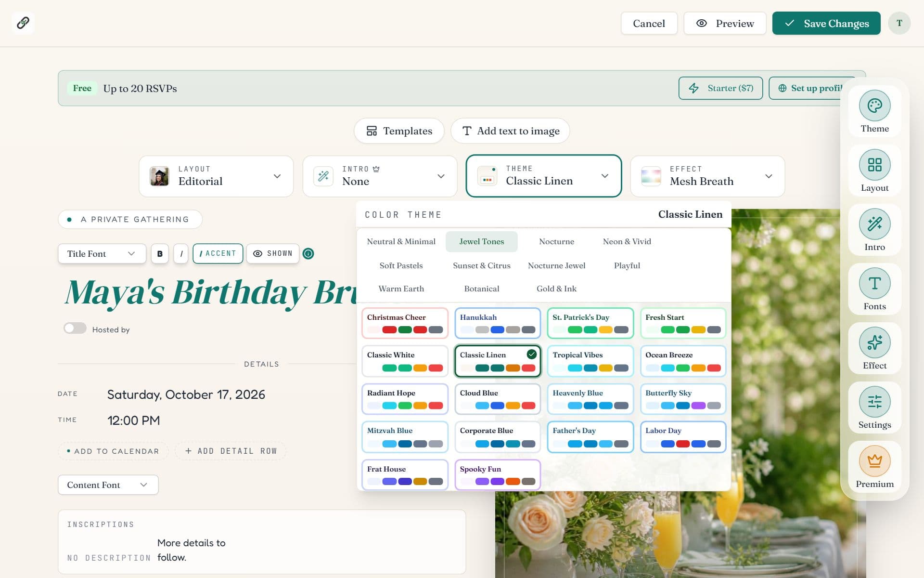Choose the Spooky Fun color theme
This screenshot has height=578, width=924.
498,475
